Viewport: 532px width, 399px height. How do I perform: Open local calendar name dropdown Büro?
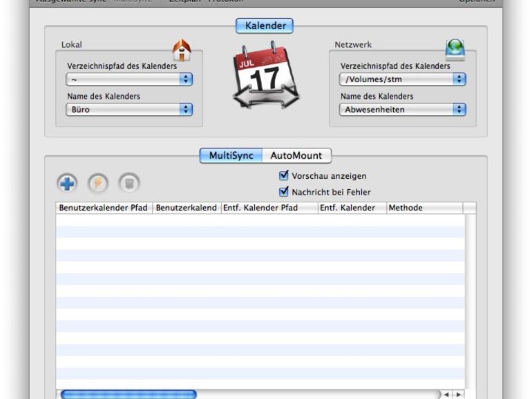(129, 110)
